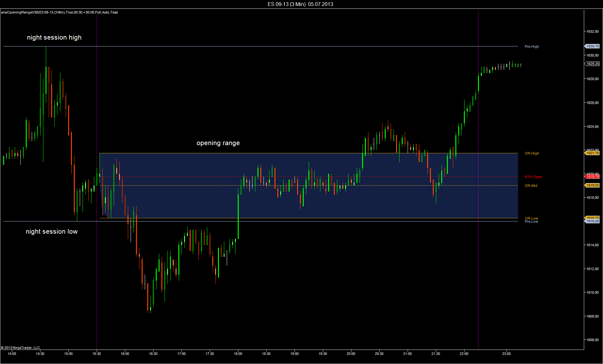The height and width of the screenshot is (364, 603).
Task: Click the 15:30 time axis label
Action: click(x=97, y=354)
